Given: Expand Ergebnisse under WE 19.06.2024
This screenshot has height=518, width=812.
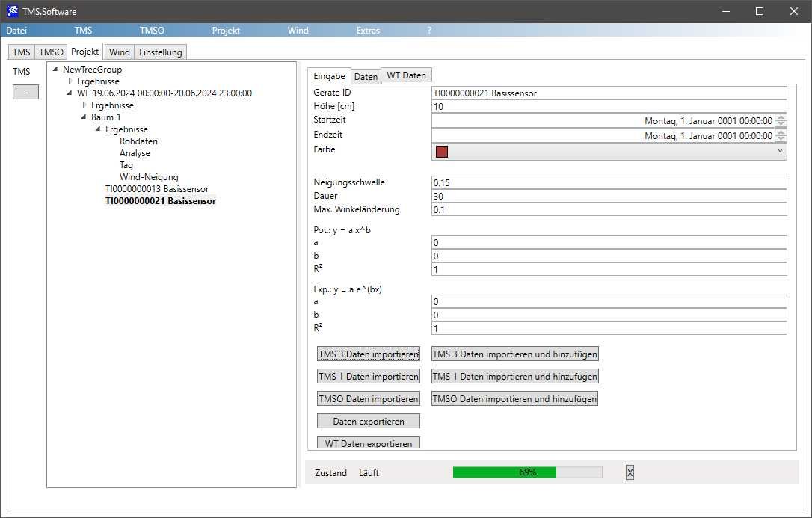Looking at the screenshot, I should 84,105.
